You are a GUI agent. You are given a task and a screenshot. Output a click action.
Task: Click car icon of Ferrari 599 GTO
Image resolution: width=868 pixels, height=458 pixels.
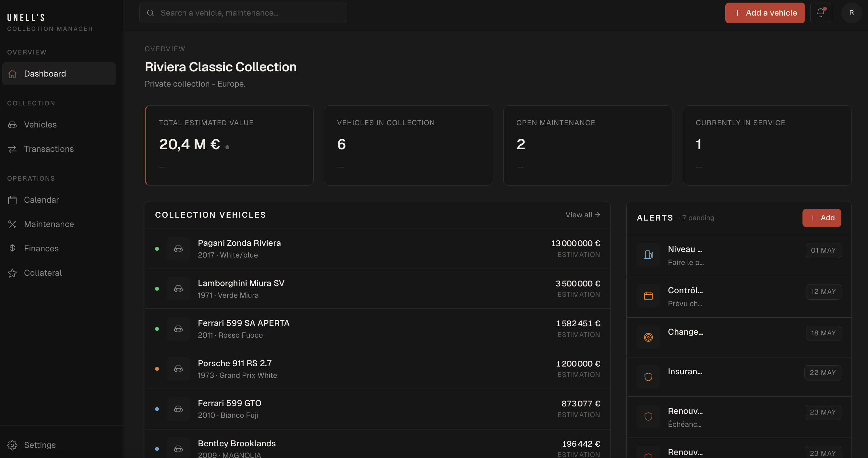click(x=178, y=409)
